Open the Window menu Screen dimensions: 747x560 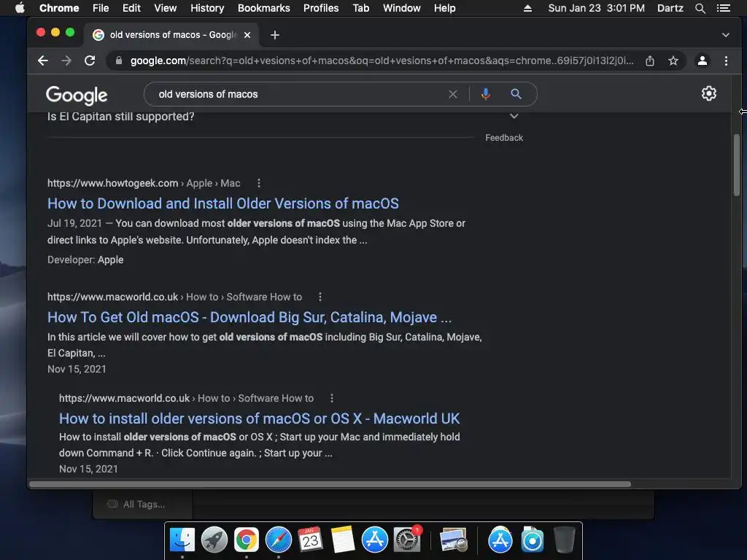(402, 8)
